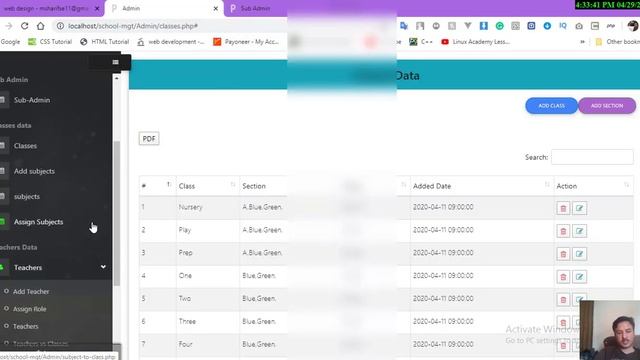This screenshot has height=360, width=640.
Task: Open Teachers submenu item
Action: coord(25,326)
